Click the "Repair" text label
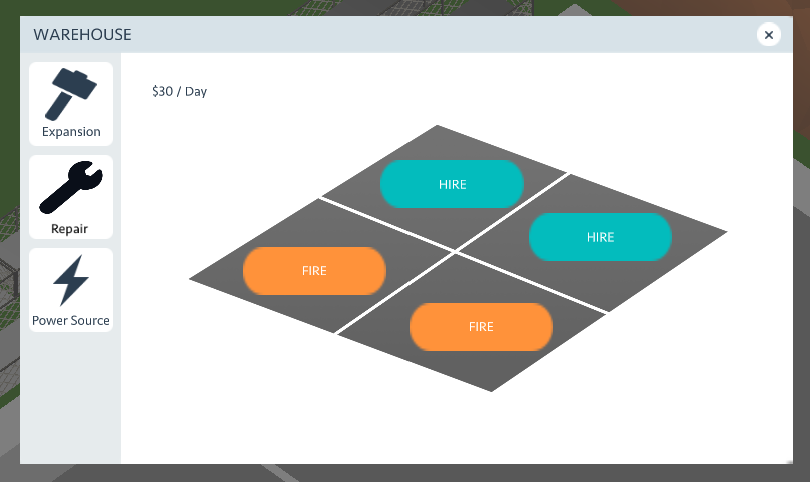Screen dimensions: 810x482 pyautogui.click(x=71, y=229)
